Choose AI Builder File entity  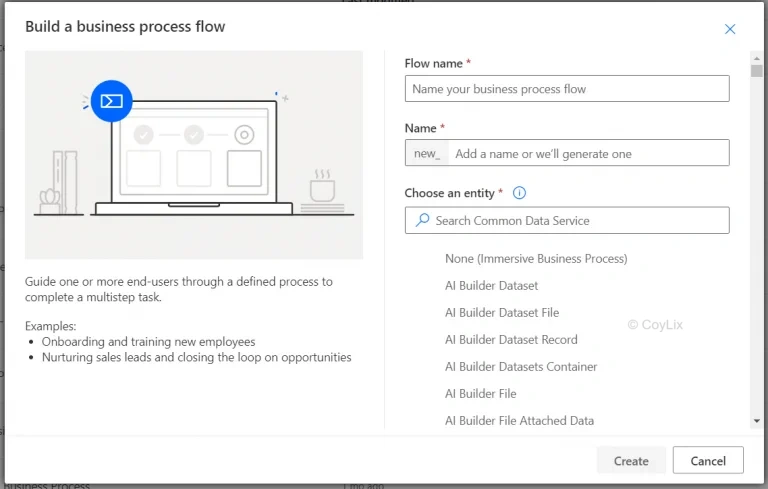pyautogui.click(x=480, y=393)
